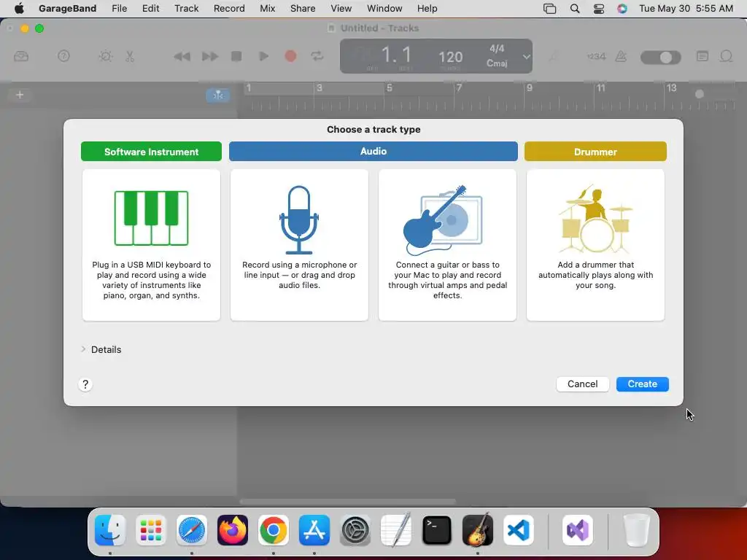Open the Mix menu

click(x=267, y=8)
